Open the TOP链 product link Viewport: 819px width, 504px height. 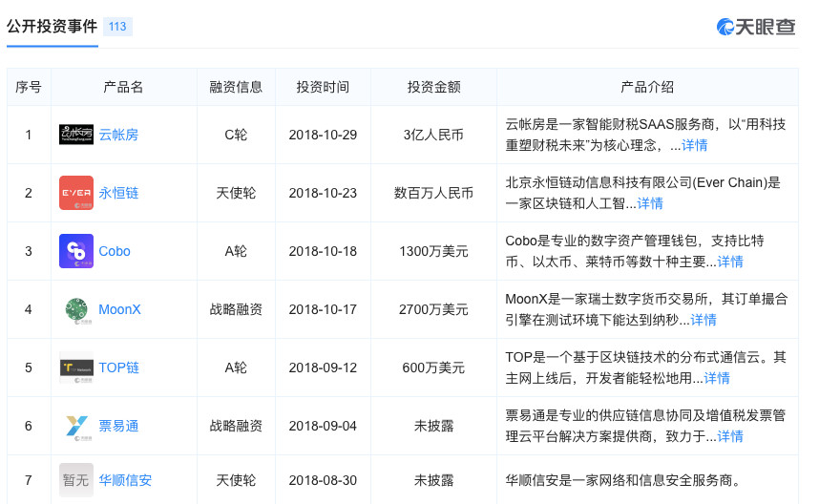coord(119,367)
